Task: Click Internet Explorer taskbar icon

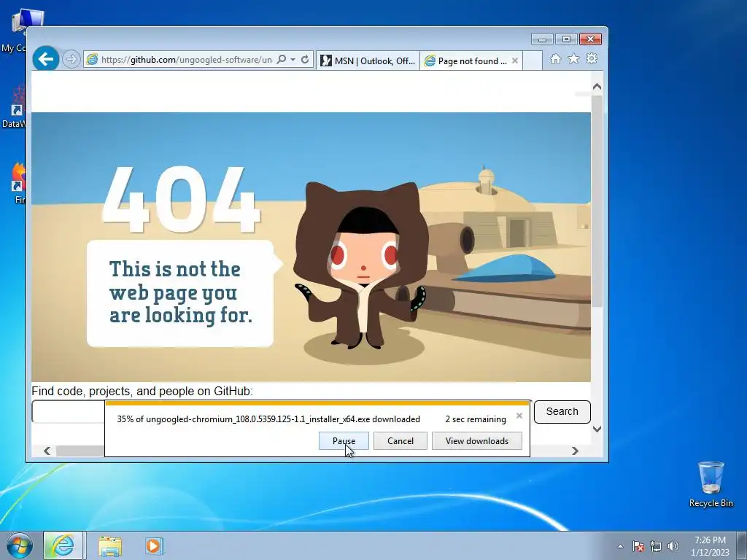Action: (x=63, y=545)
